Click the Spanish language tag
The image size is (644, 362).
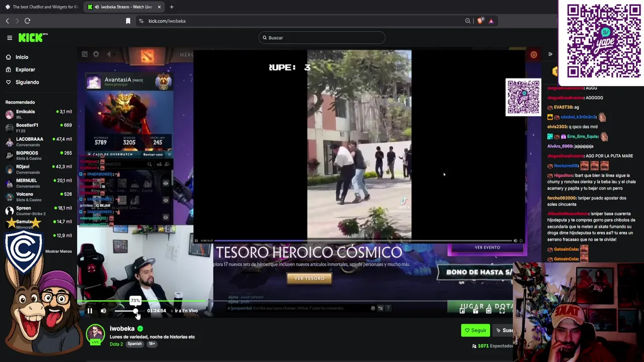pyautogui.click(x=134, y=344)
